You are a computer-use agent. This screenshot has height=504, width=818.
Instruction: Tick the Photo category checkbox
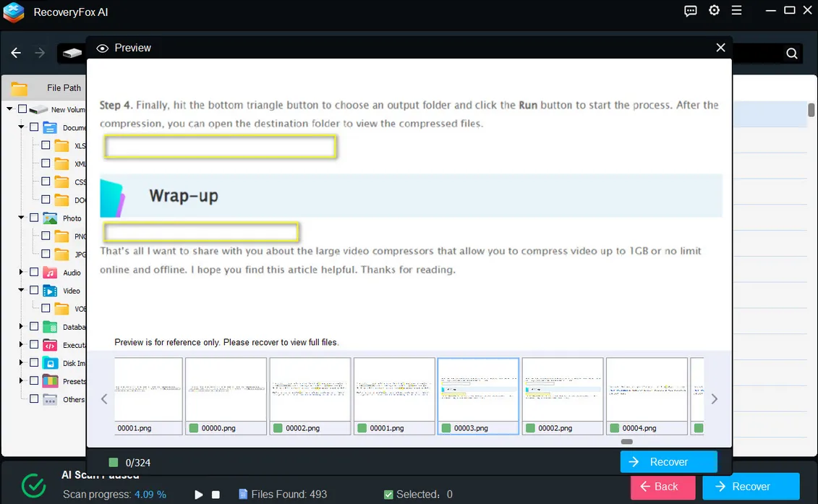coord(34,218)
